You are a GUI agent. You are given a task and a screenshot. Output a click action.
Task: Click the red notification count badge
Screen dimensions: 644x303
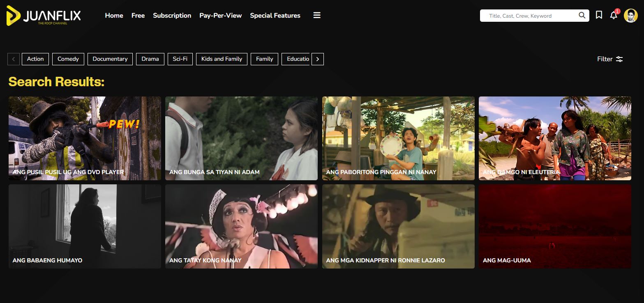tap(617, 11)
